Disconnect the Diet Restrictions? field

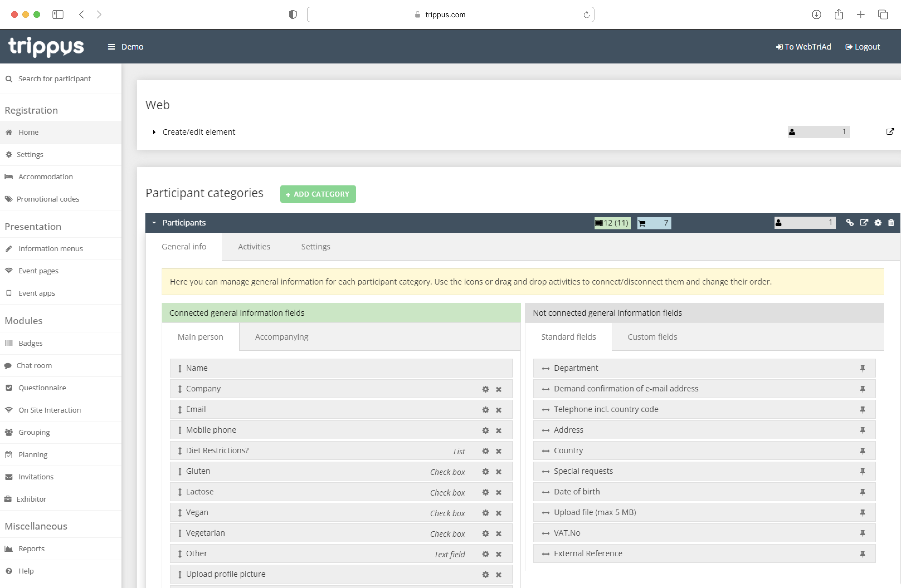click(499, 451)
